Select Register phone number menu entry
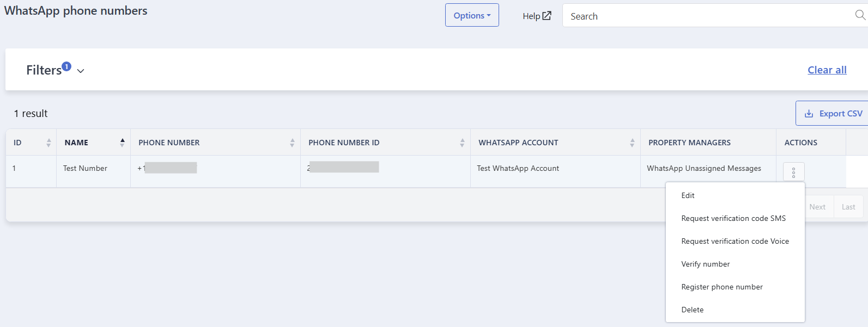Screen dimensions: 868x327 (x=735, y=287)
